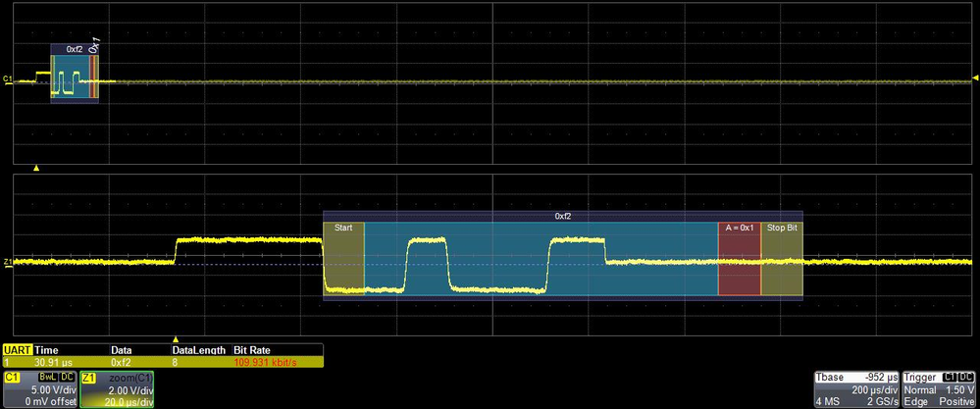The height and width of the screenshot is (409, 980).
Task: Click the 20.0 µs/div value in Z1 box
Action: click(x=129, y=401)
